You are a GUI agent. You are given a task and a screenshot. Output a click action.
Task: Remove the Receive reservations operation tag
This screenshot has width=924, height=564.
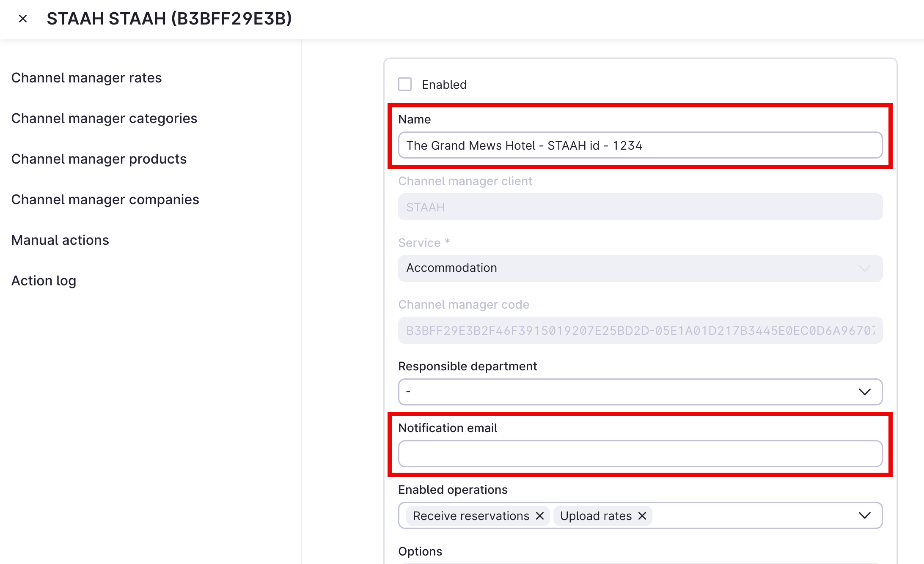[x=540, y=516]
